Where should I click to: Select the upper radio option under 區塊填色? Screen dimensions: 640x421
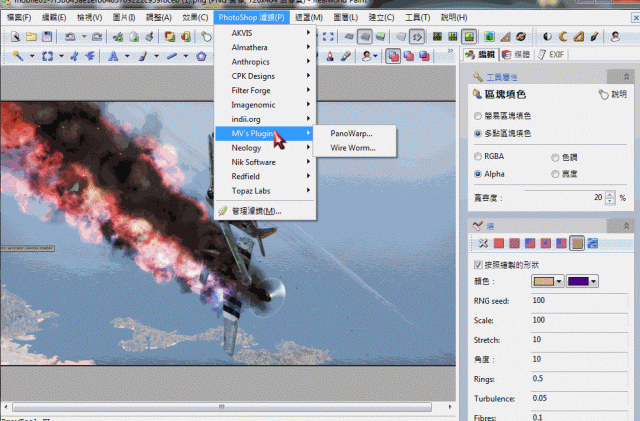[x=478, y=116]
